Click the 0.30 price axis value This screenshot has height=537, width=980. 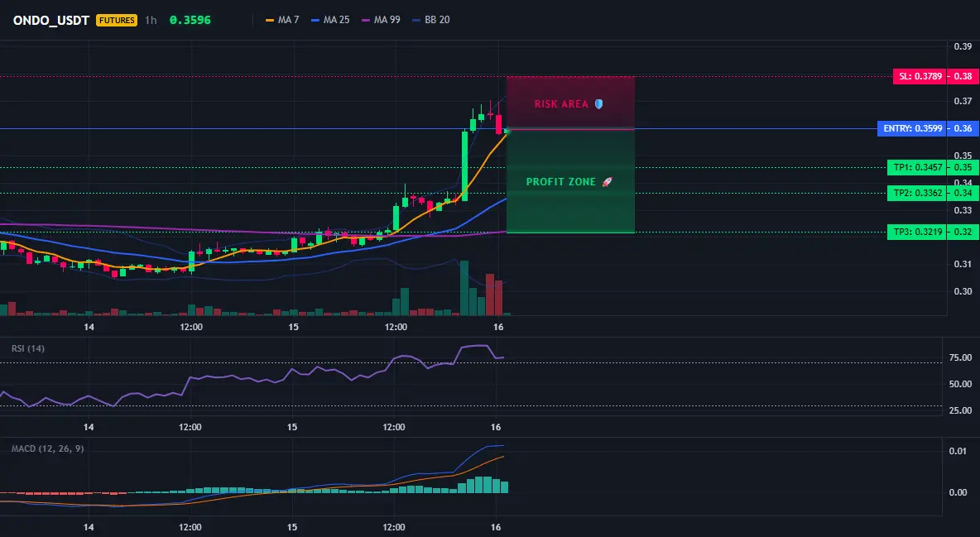963,291
